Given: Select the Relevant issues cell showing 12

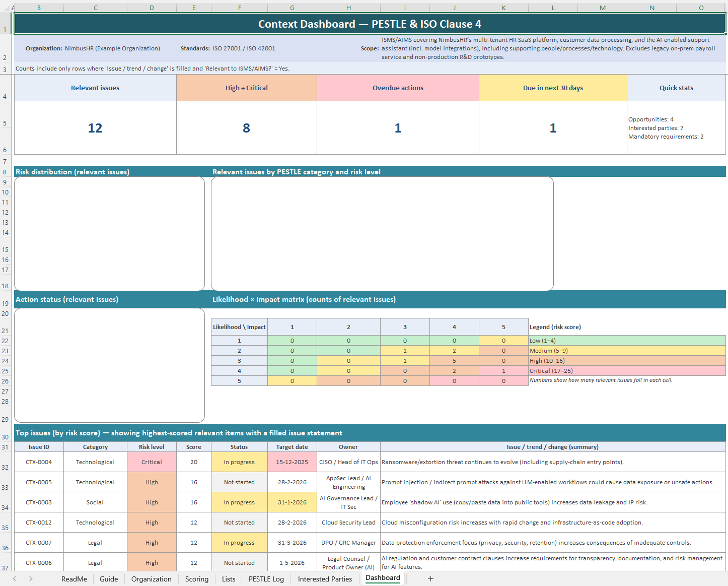Looking at the screenshot, I should point(95,127).
